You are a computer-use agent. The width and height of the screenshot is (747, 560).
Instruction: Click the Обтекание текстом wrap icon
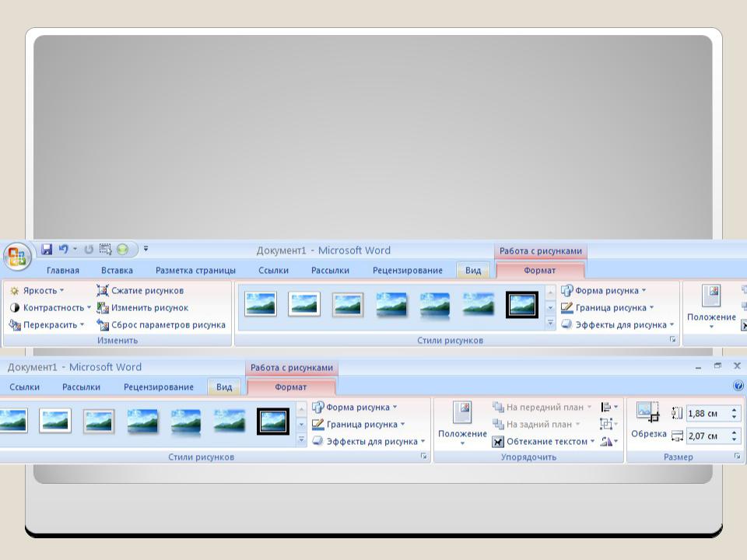click(498, 442)
